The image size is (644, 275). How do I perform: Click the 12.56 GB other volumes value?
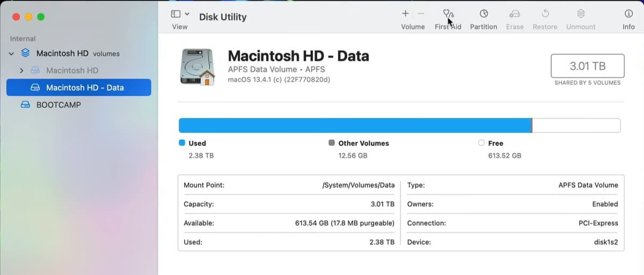pos(353,156)
